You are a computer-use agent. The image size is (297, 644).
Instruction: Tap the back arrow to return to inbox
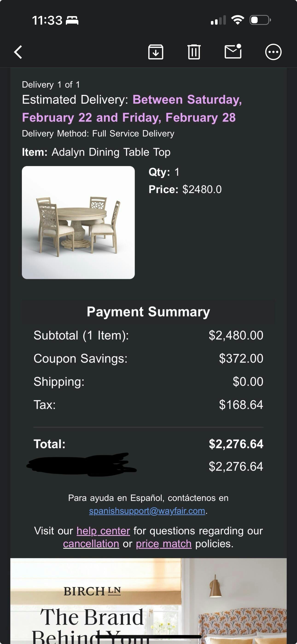pyautogui.click(x=18, y=52)
